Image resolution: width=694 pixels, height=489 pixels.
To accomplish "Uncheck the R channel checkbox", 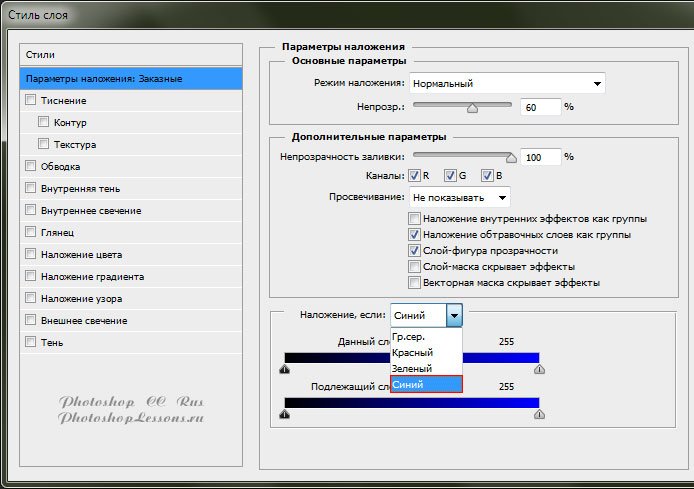I will [x=414, y=176].
